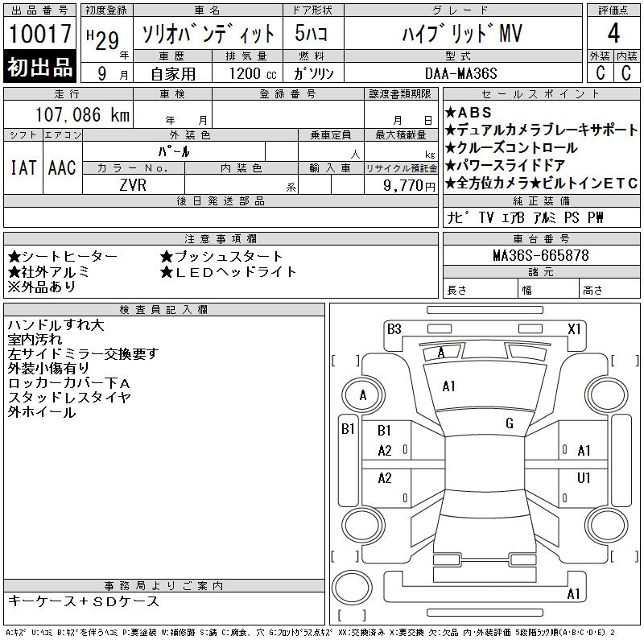
Task: Select the recycle deposit 9,770円
Action: (409, 185)
